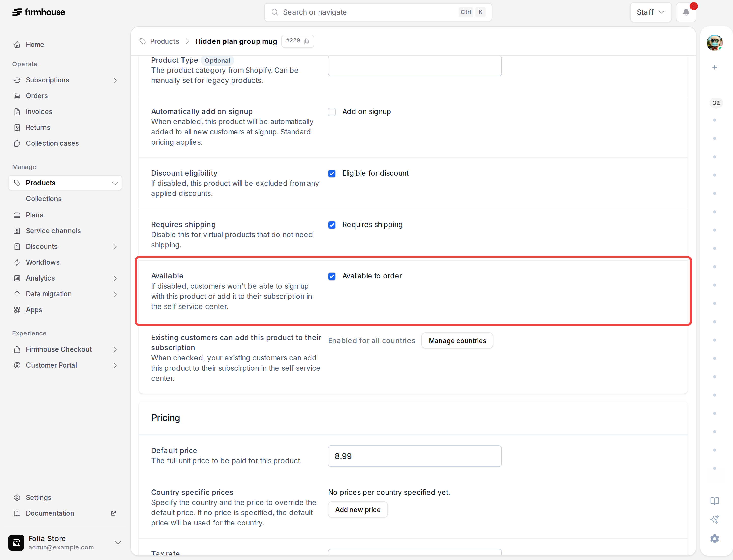Uncheck Eligible for discount

[x=332, y=173]
